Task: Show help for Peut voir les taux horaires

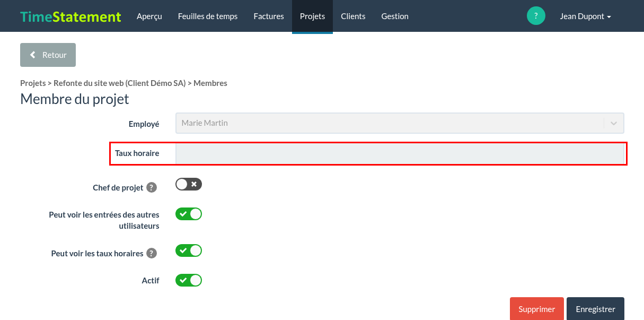Action: [x=152, y=253]
